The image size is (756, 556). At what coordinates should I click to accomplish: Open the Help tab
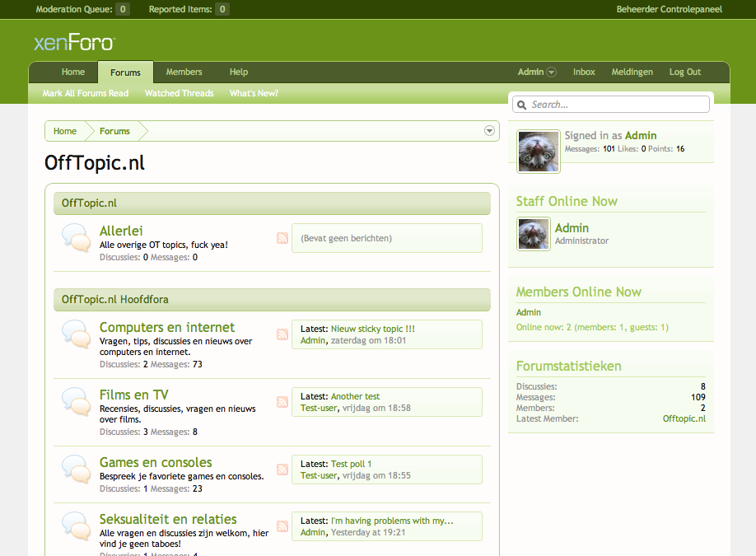click(239, 72)
